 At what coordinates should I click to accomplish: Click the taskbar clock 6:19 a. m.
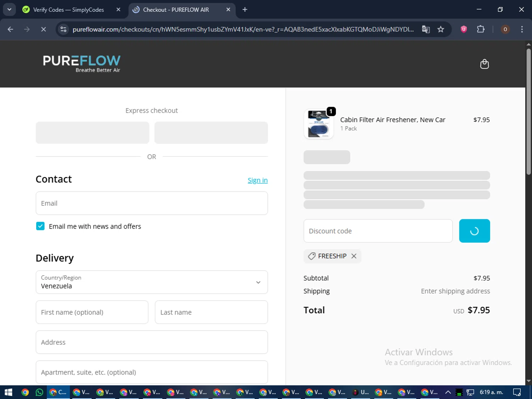491,392
